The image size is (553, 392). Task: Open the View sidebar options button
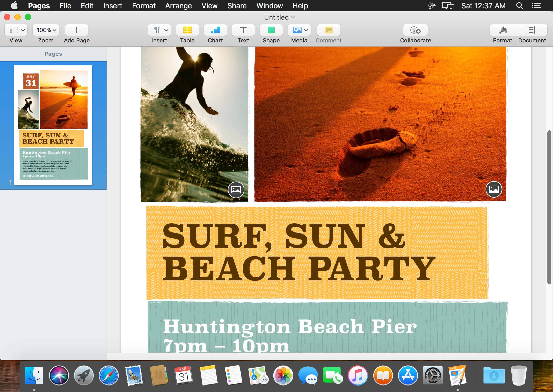[16, 30]
